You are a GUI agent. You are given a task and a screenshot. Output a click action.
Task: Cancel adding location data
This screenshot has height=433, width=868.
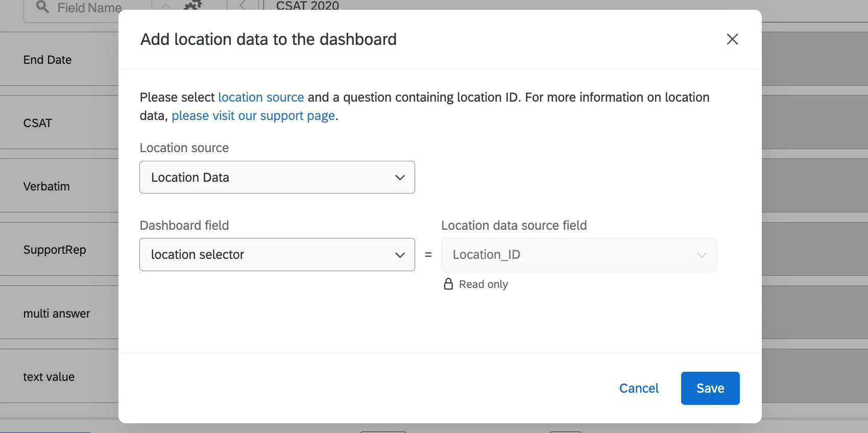[639, 388]
